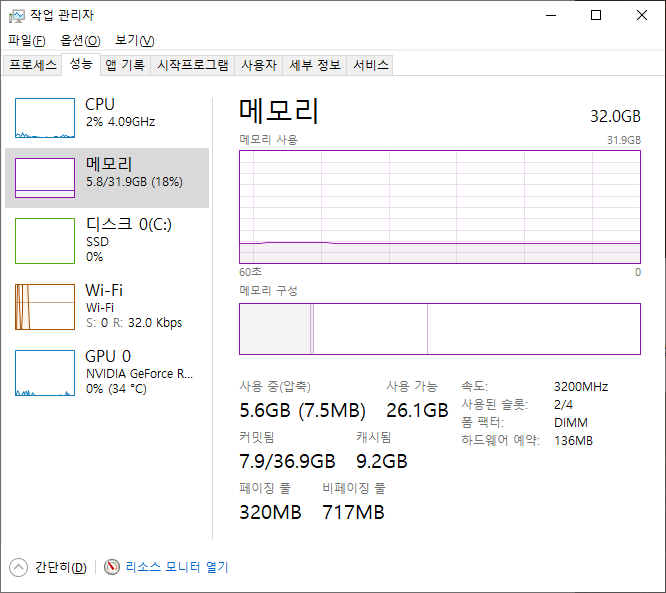The image size is (666, 593).
Task: Click the 32.0GB total memory value
Action: point(615,116)
